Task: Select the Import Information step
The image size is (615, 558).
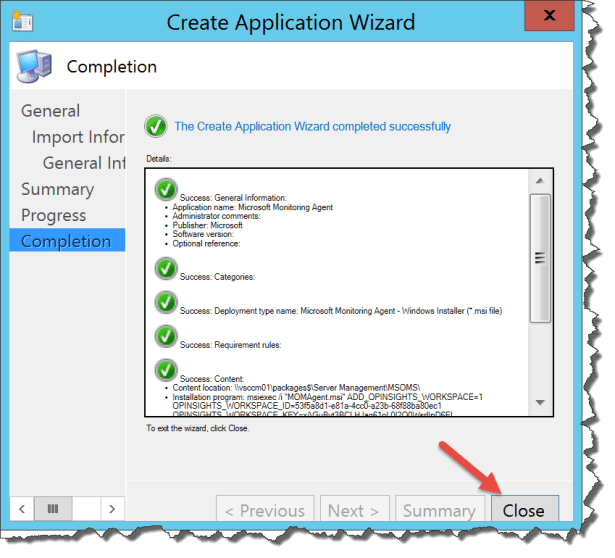Action: [78, 137]
